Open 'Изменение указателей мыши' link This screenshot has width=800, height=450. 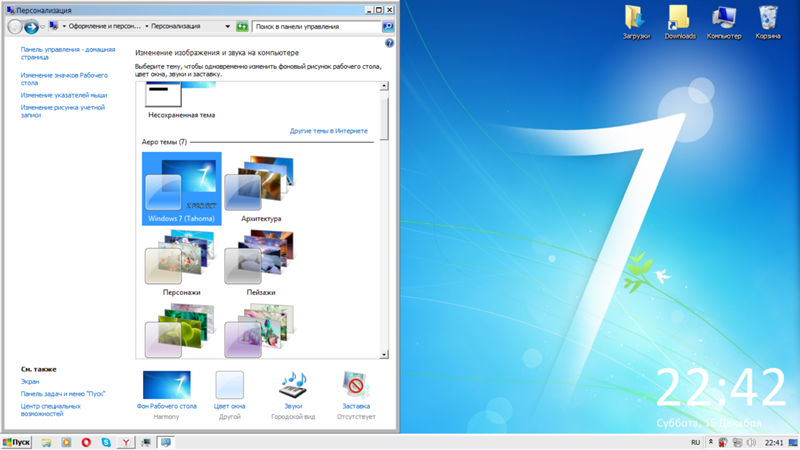click(64, 95)
